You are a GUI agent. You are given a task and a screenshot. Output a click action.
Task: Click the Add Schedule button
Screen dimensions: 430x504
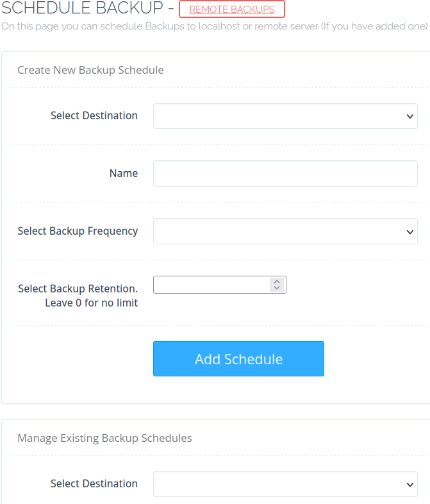point(238,358)
